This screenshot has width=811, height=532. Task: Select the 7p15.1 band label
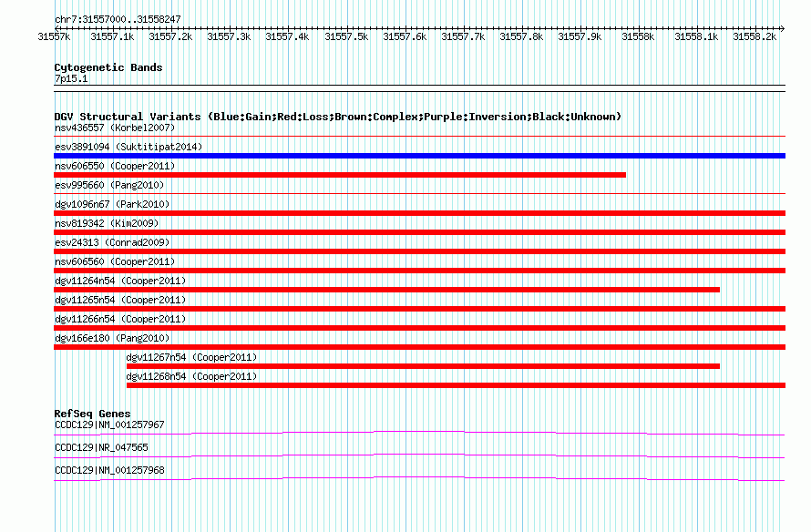[x=71, y=78]
